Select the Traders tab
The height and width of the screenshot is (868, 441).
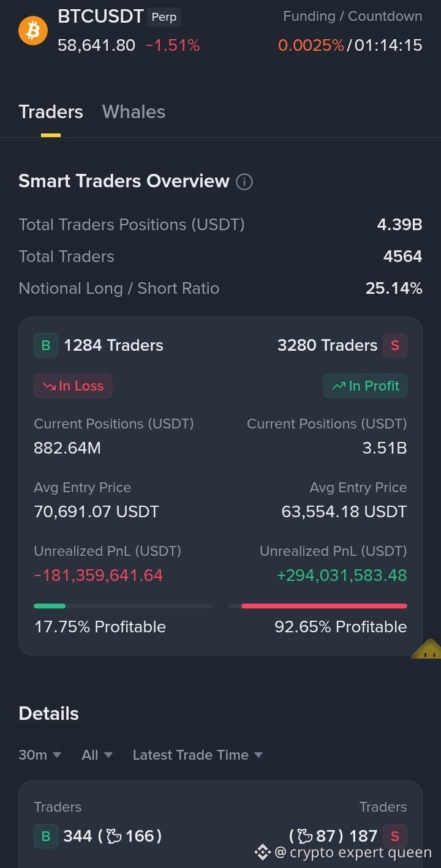pyautogui.click(x=51, y=112)
